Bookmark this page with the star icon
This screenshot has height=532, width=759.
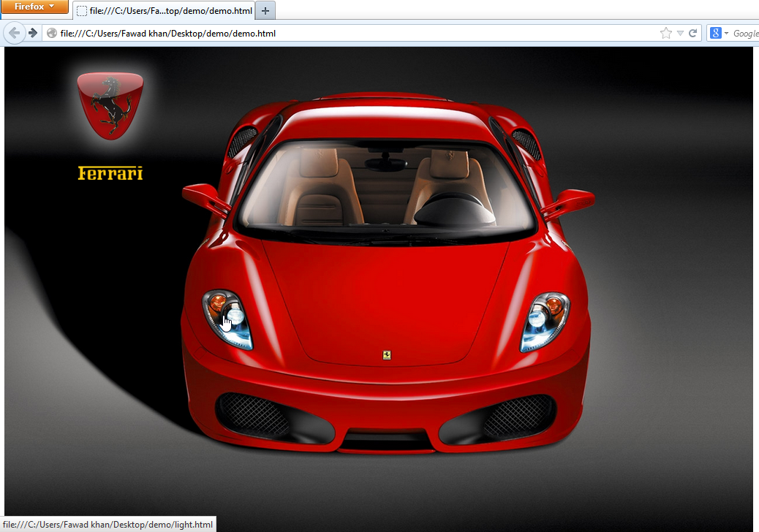coord(666,33)
